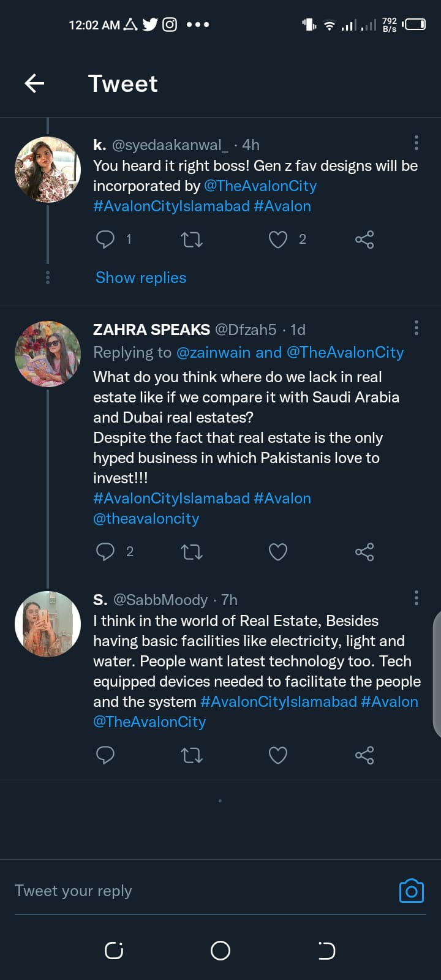Viewport: 441px width, 980px height.
Task: Open the three-dot menu on S. @SabbMoody's tweet
Action: 417,598
